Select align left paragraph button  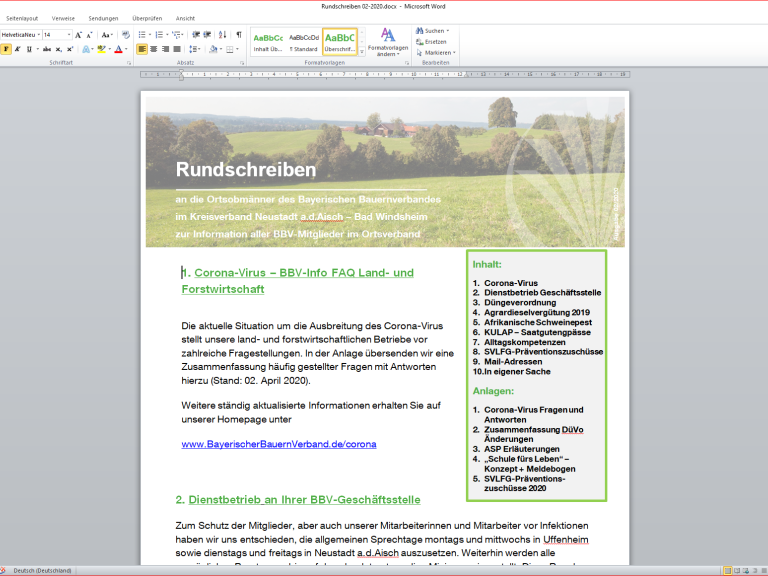142,49
